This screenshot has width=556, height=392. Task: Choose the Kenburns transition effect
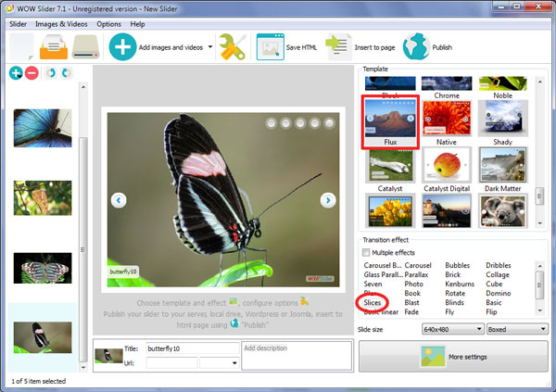click(460, 284)
